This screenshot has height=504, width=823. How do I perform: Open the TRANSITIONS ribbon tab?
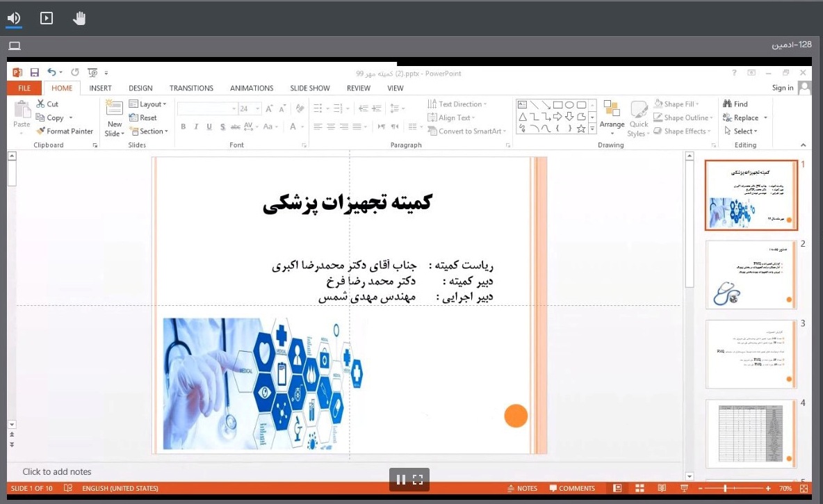pyautogui.click(x=191, y=88)
